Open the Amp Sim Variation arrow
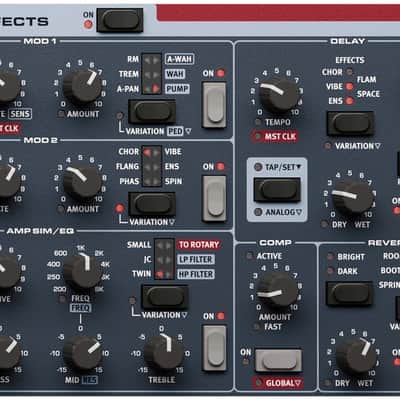 pyautogui.click(x=184, y=315)
